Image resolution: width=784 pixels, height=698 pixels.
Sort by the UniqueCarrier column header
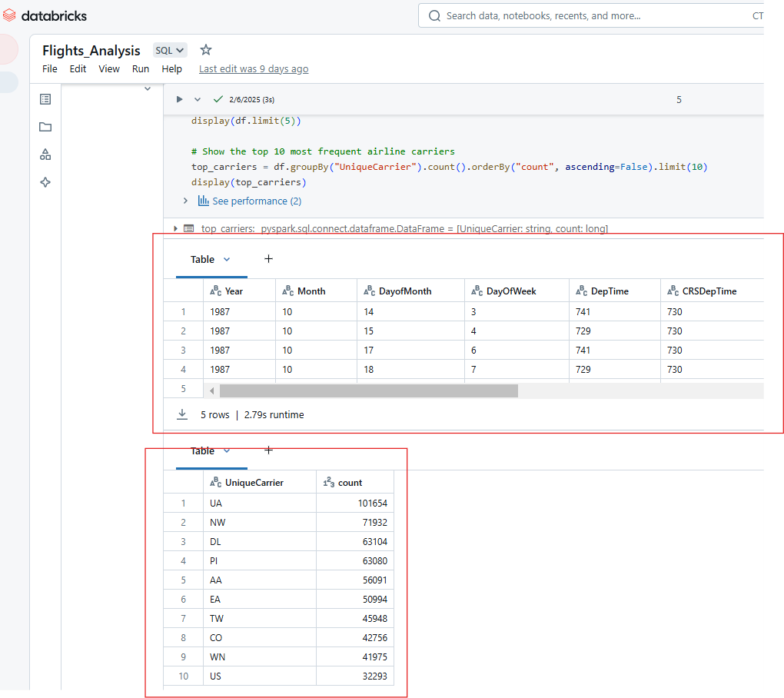point(260,483)
